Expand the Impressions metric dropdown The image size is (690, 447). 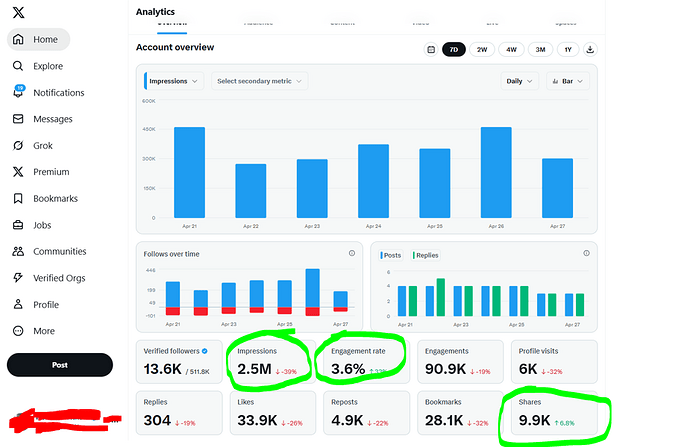pos(174,80)
